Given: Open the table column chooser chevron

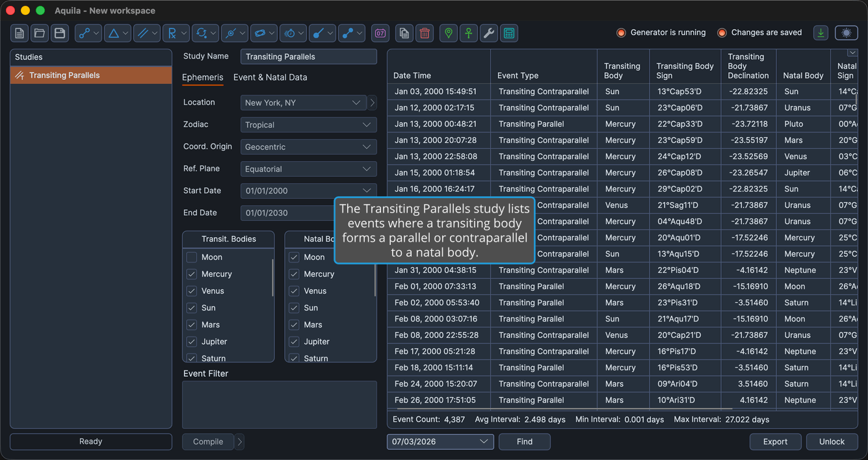Looking at the screenshot, I should coord(852,53).
